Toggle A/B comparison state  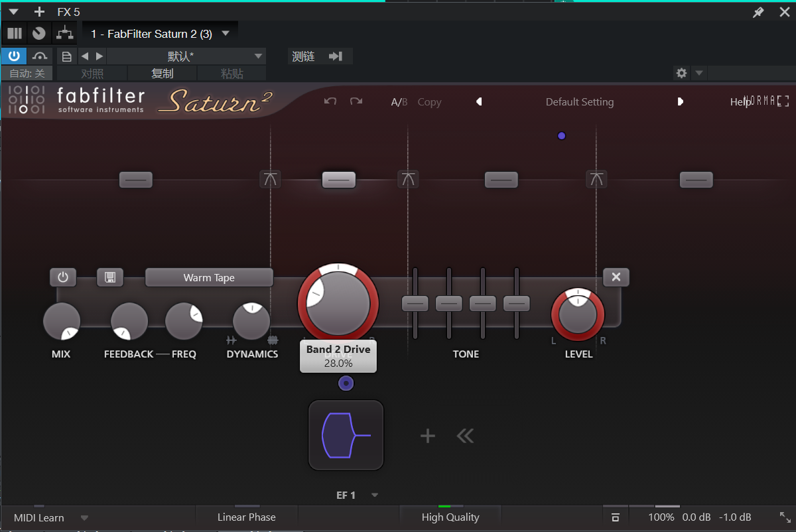click(399, 102)
